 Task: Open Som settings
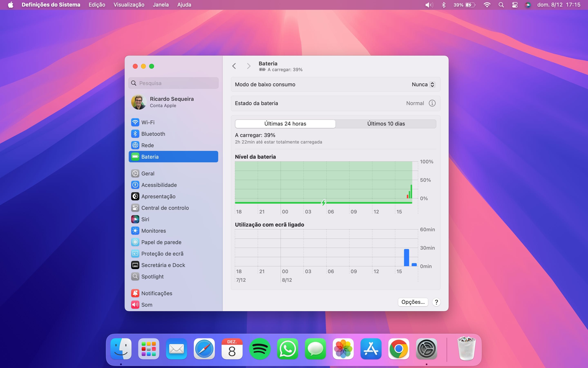tap(173, 304)
